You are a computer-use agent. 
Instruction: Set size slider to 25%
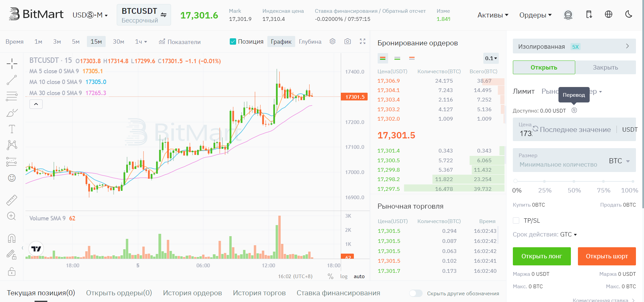coord(544,181)
